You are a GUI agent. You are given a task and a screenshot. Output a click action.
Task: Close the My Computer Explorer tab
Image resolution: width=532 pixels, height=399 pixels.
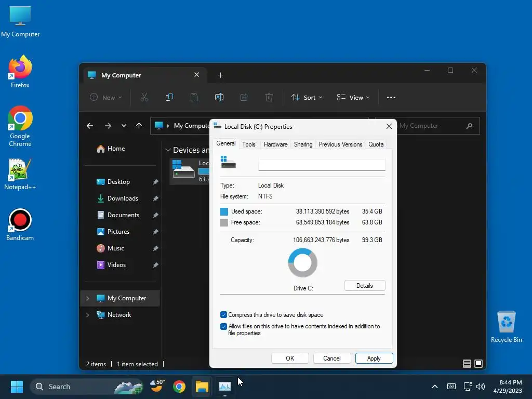click(x=197, y=75)
